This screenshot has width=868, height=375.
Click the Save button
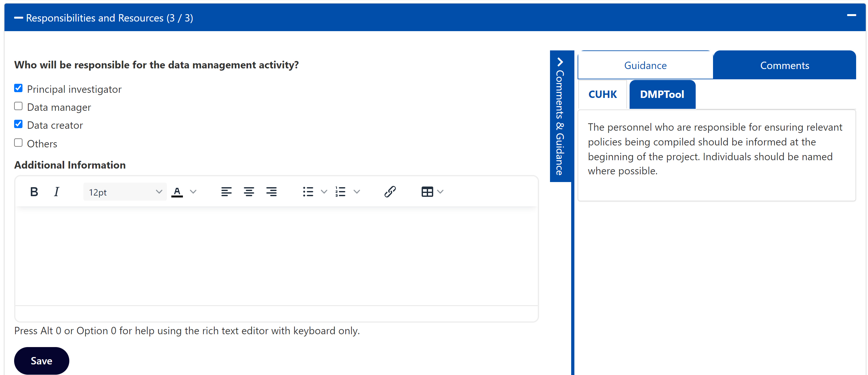tap(41, 361)
